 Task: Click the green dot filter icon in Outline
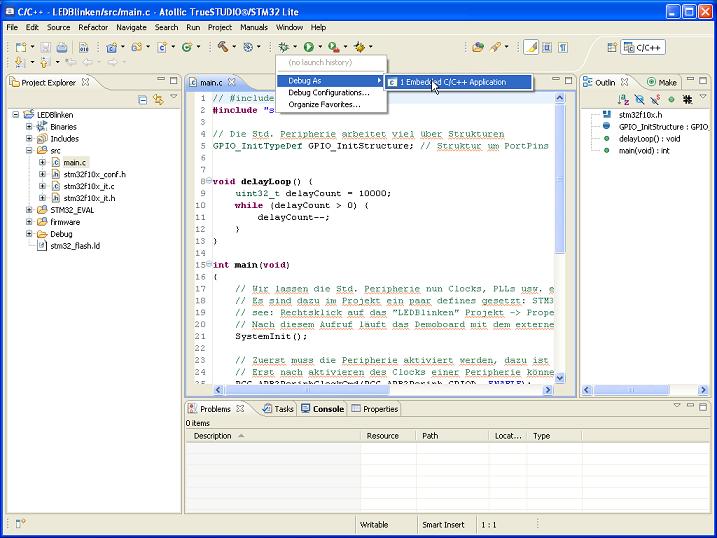click(x=671, y=99)
